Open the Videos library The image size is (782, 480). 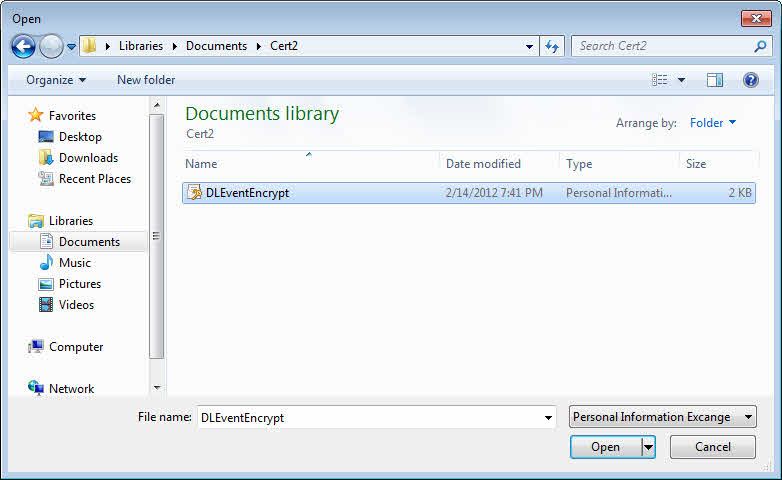(x=76, y=304)
